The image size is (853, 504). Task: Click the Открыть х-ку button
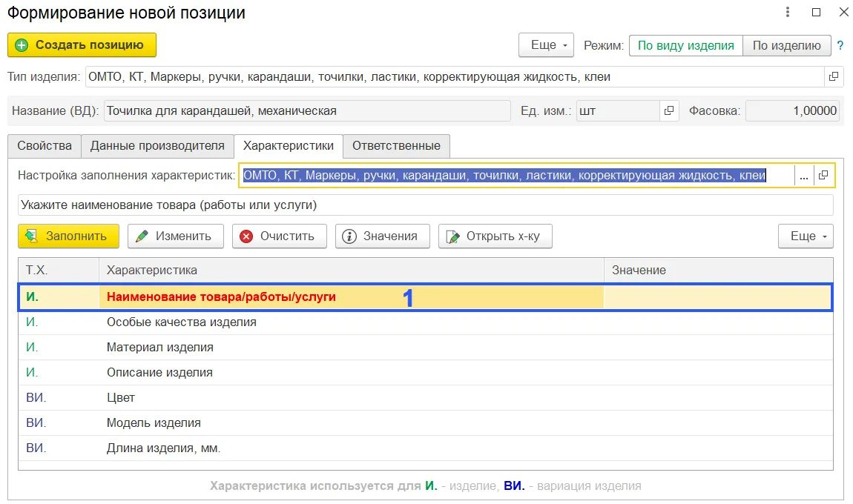495,236
